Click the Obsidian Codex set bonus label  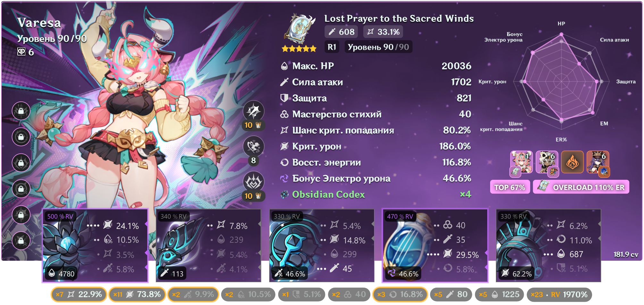[329, 195]
